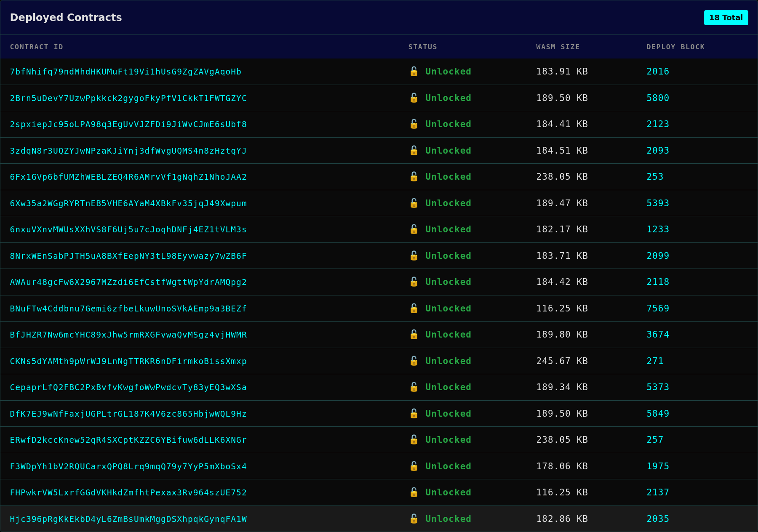Click Unlocked status text for 8NrxWEnSab row
This screenshot has height=532, width=758.
tap(448, 256)
